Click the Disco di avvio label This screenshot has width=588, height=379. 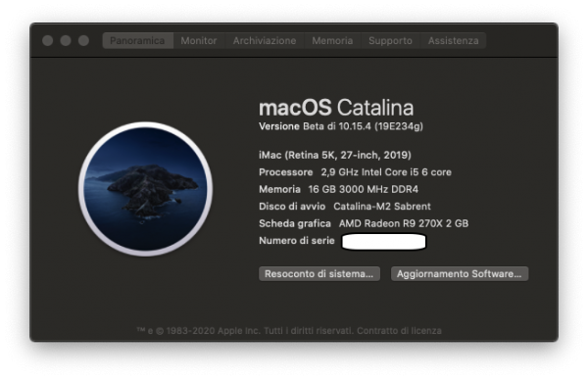[292, 207]
